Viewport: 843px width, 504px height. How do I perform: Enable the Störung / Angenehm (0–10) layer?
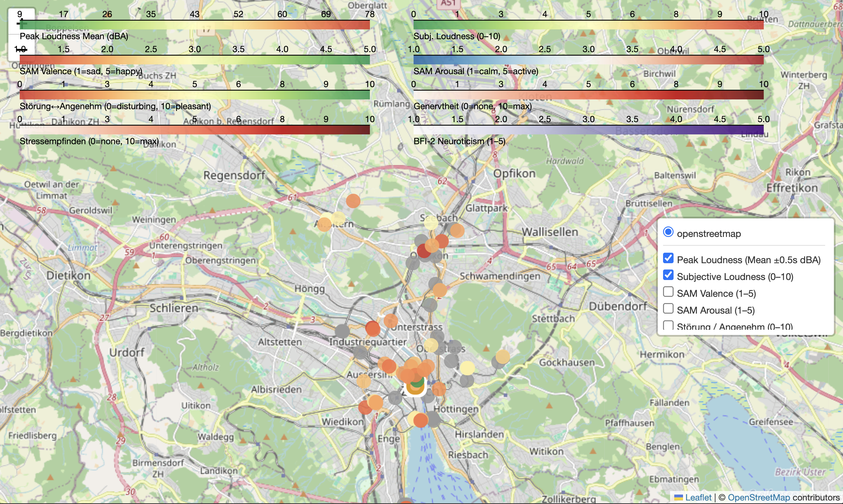(668, 325)
